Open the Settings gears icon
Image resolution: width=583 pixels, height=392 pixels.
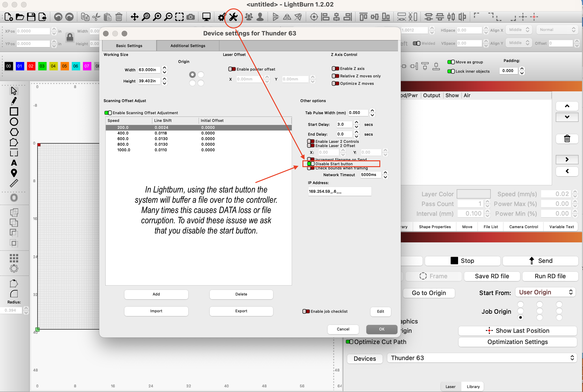pos(221,17)
